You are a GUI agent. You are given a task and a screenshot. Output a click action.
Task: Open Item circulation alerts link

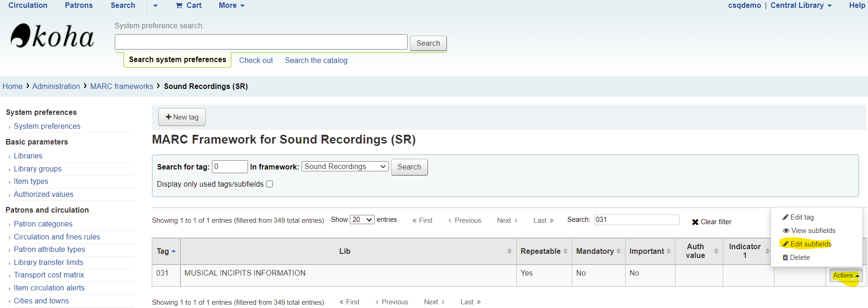[x=49, y=288]
